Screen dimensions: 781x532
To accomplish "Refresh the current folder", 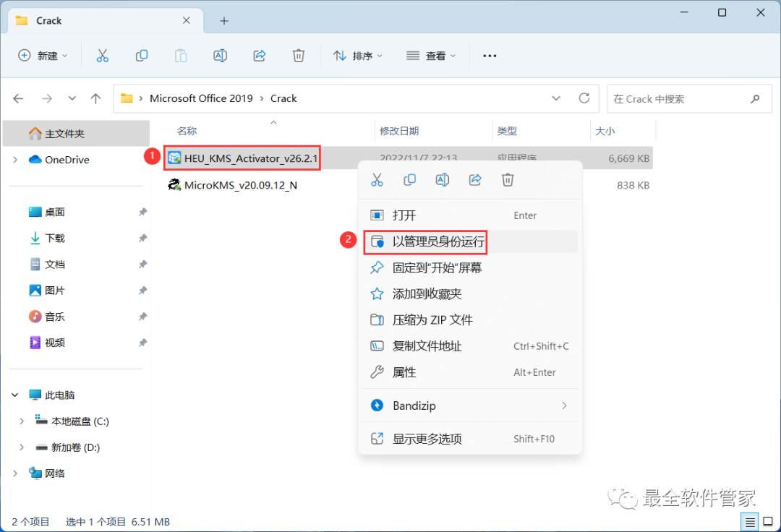I will point(584,98).
